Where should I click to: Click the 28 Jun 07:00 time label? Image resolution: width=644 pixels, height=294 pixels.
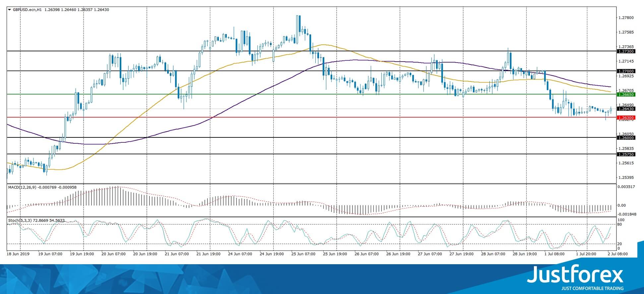coord(493,254)
